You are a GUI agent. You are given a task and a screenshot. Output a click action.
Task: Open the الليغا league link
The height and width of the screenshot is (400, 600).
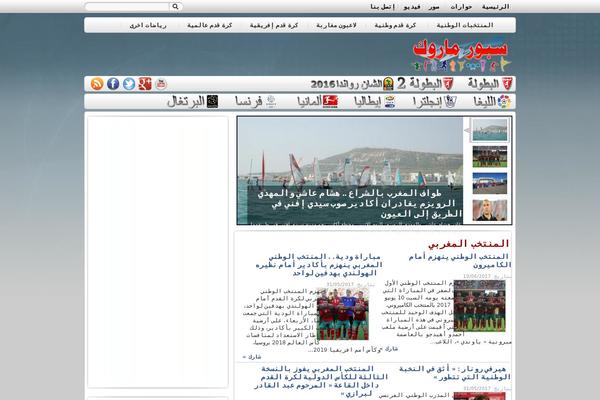tap(485, 102)
